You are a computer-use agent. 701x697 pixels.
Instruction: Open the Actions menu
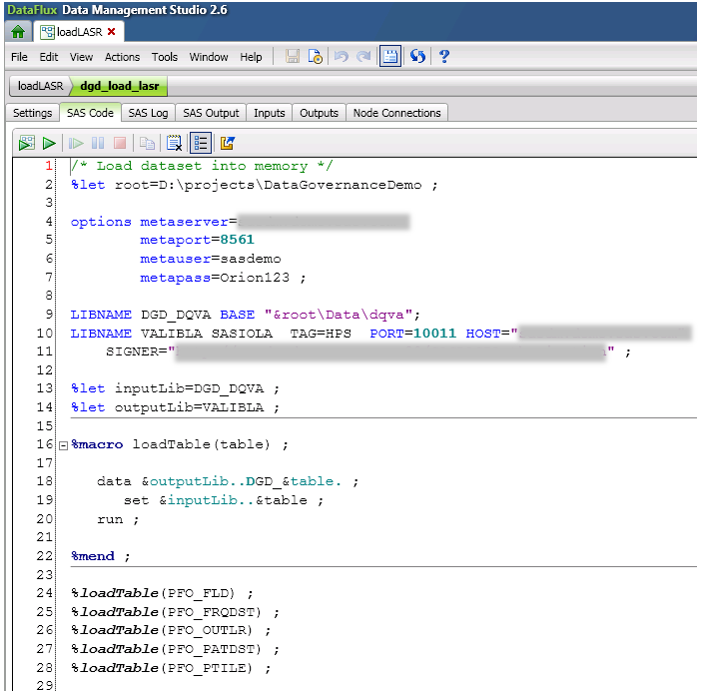coord(122,57)
